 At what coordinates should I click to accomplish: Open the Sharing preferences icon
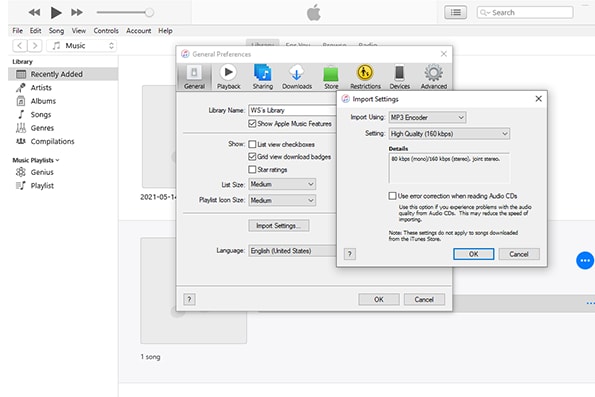pos(263,72)
